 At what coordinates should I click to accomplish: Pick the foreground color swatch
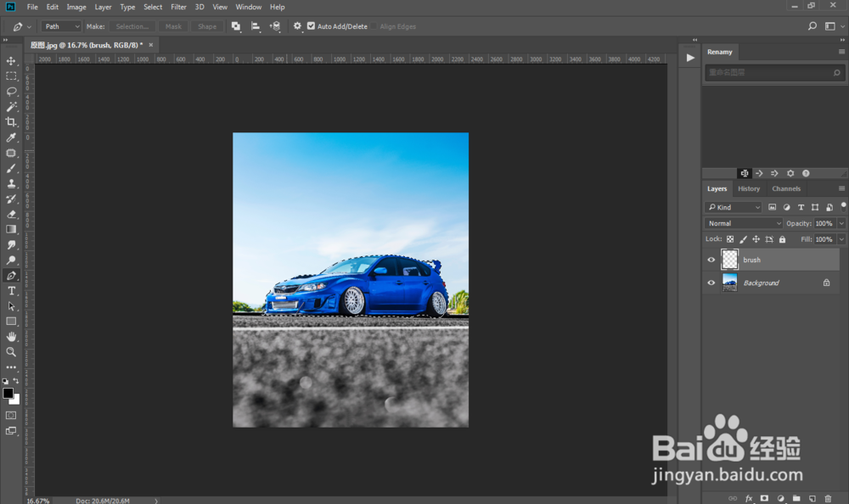click(x=8, y=393)
